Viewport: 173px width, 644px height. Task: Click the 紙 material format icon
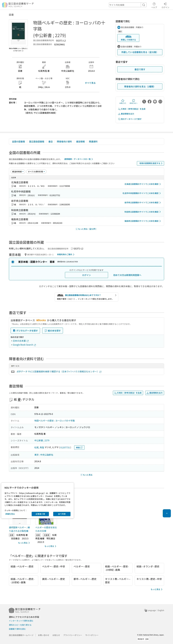[x=20, y=83]
